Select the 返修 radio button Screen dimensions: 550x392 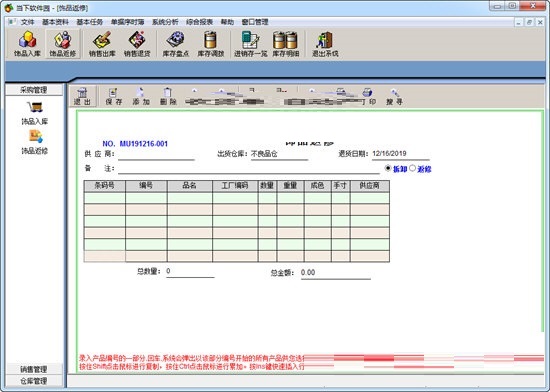point(412,168)
